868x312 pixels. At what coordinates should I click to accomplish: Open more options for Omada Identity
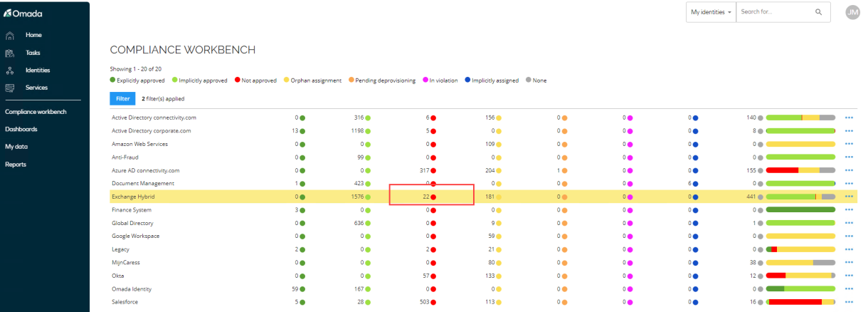849,288
